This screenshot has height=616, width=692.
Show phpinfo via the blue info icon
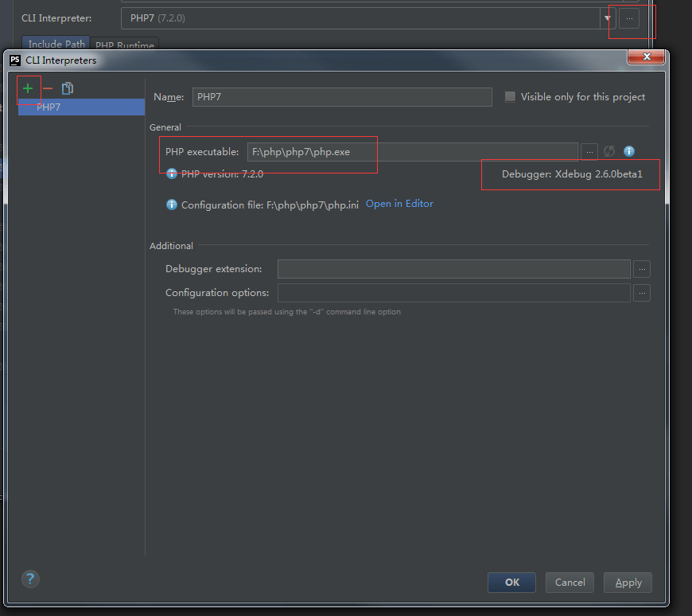point(629,151)
